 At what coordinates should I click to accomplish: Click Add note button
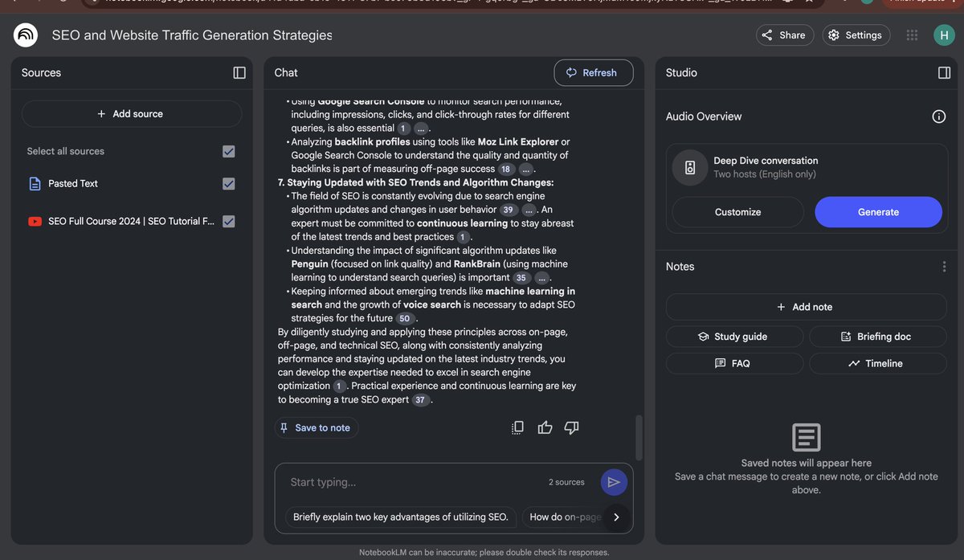806,307
